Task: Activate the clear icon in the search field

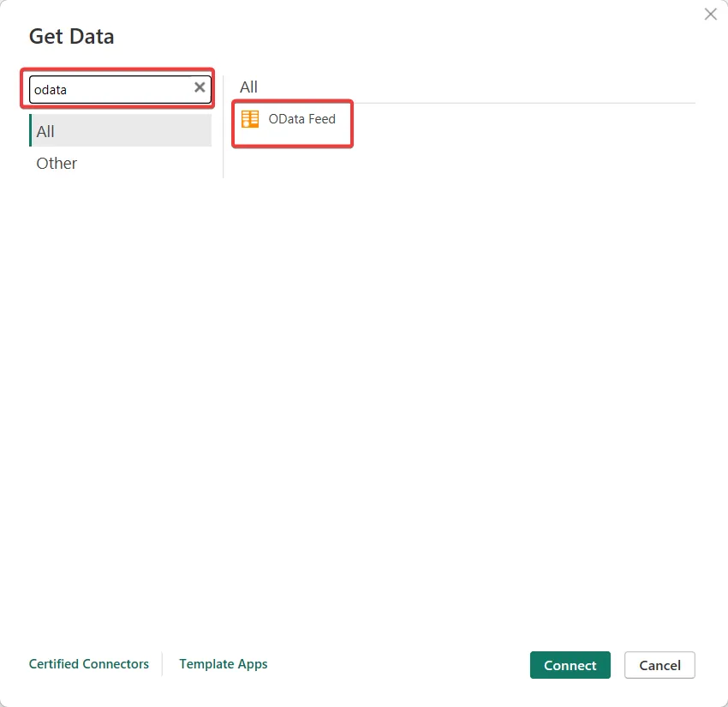Action: click(x=199, y=88)
